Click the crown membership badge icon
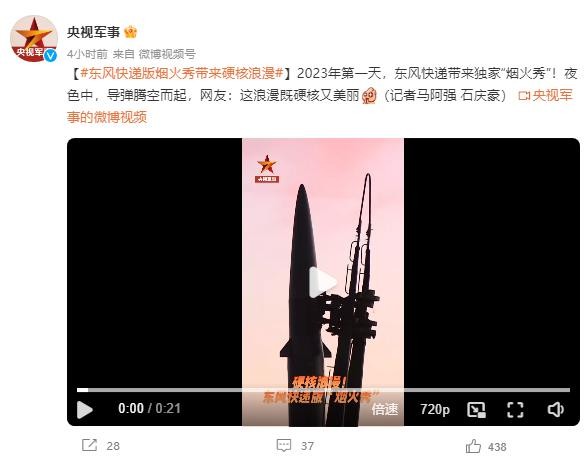This screenshot has height=460, width=585. coord(130,32)
